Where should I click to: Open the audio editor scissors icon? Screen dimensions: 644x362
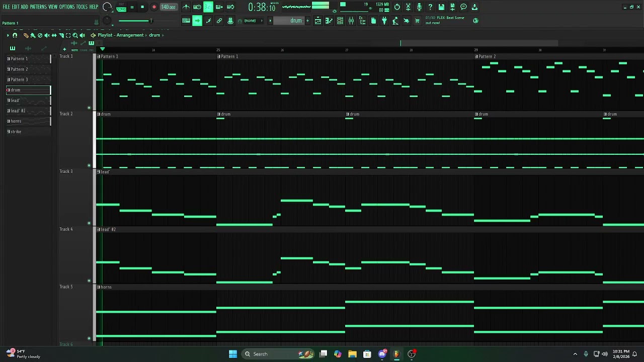pyautogui.click(x=408, y=7)
